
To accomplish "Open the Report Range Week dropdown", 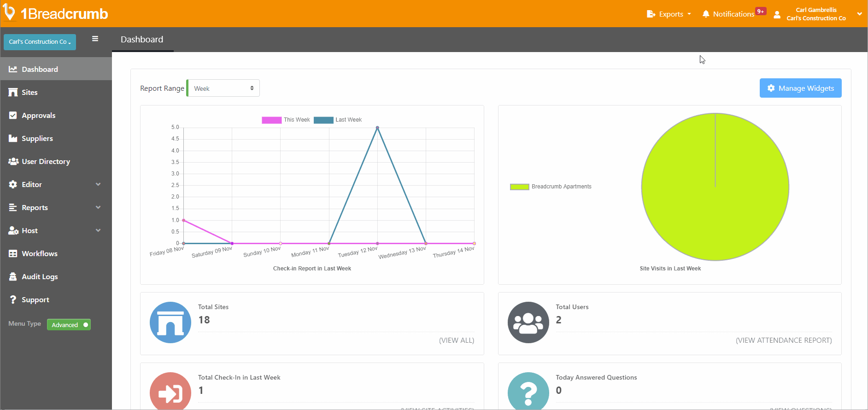I will click(x=223, y=88).
